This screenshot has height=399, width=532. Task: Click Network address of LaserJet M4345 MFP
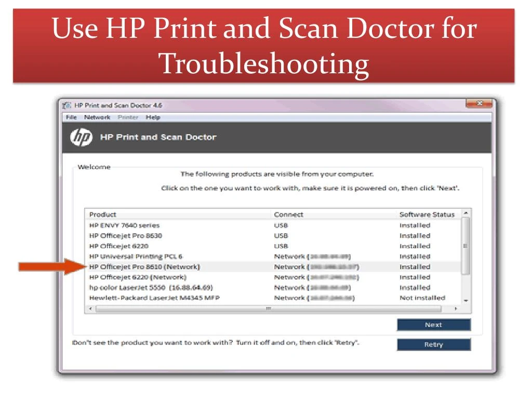(314, 298)
